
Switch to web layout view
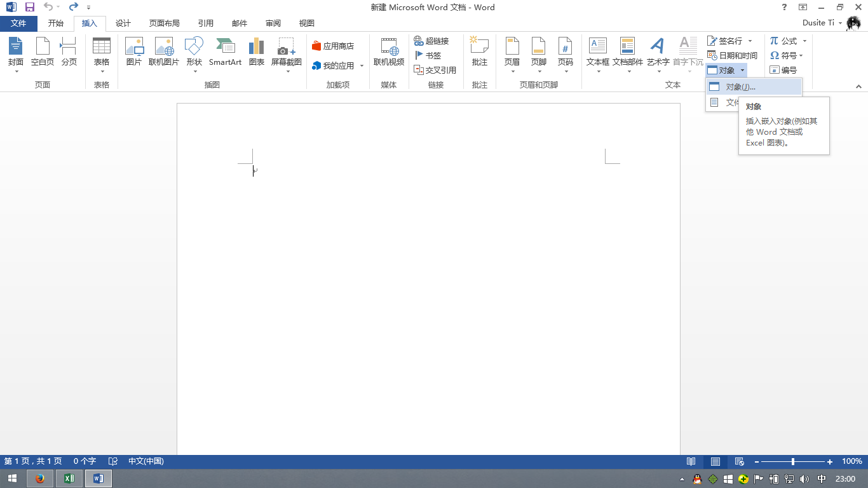[740, 461]
